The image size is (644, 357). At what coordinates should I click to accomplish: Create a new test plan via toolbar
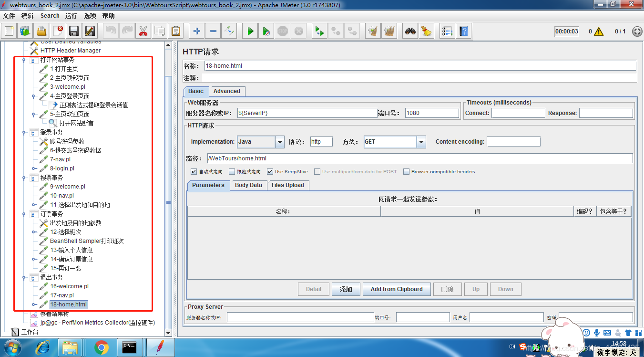pos(9,31)
